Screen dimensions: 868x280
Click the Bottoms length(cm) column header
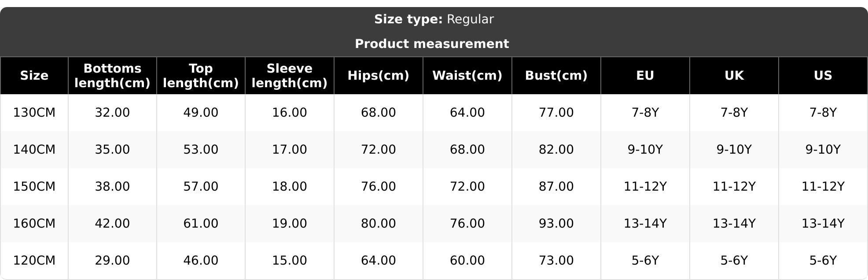[112, 76]
